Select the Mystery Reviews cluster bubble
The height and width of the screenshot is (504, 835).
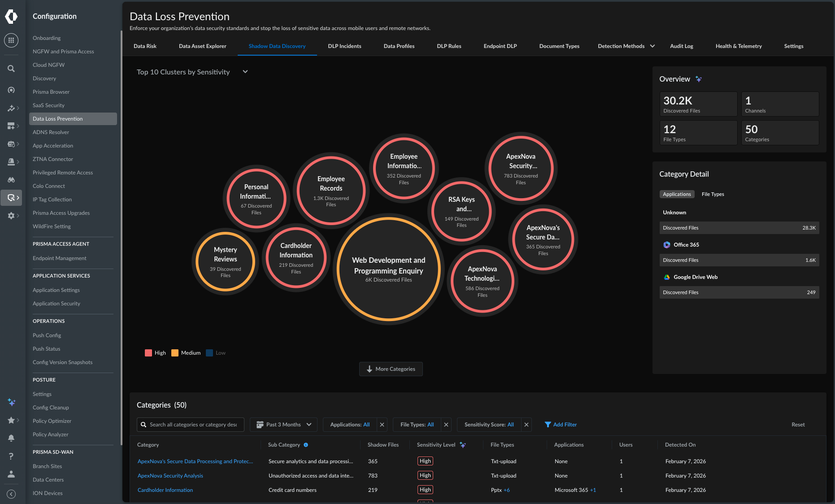[226, 261]
